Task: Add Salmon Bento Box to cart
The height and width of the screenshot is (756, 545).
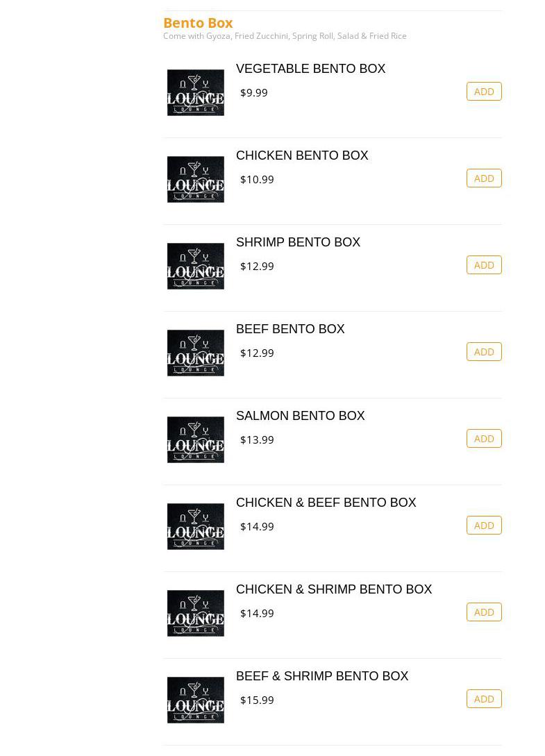Action: 484,439
